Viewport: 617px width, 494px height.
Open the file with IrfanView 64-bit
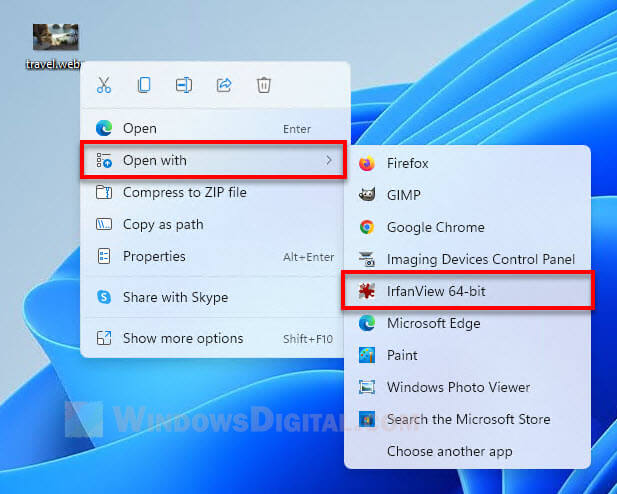[467, 291]
